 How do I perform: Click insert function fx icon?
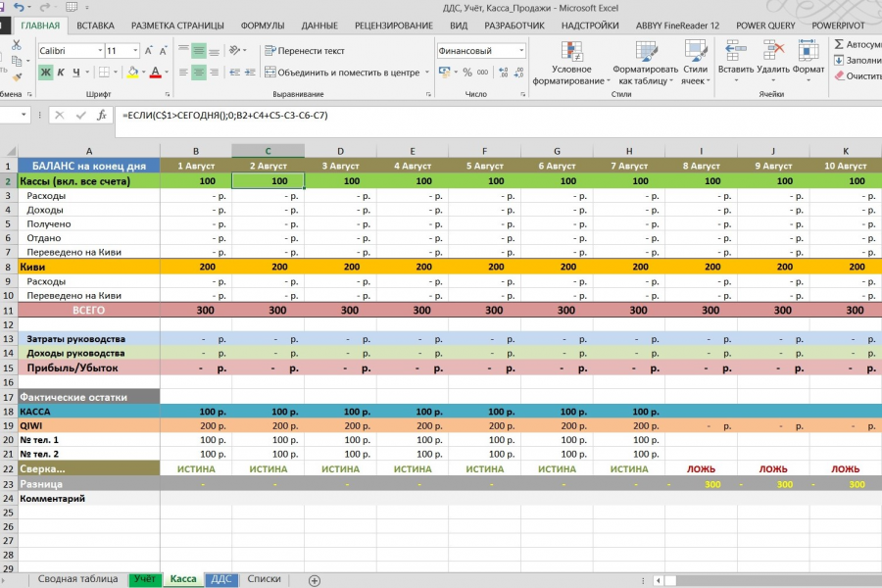pos(102,116)
